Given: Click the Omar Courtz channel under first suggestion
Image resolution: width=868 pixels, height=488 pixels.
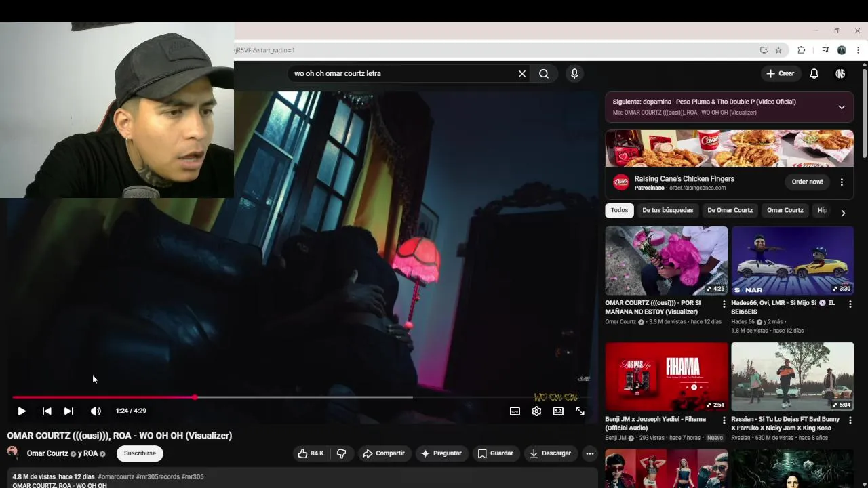Looking at the screenshot, I should coord(620,322).
